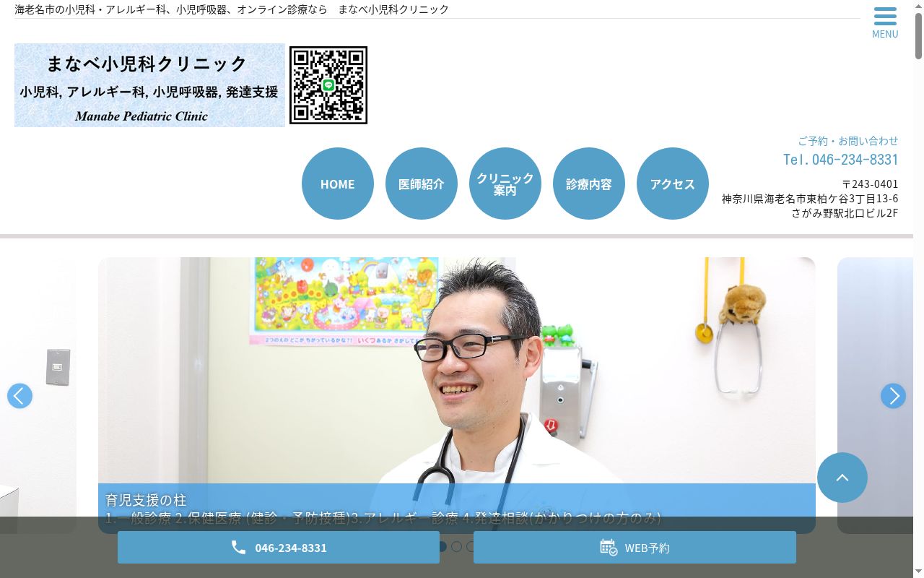Screen dimensions: 924x578
Task: Select the second carousel indicator dot
Action: 456,547
